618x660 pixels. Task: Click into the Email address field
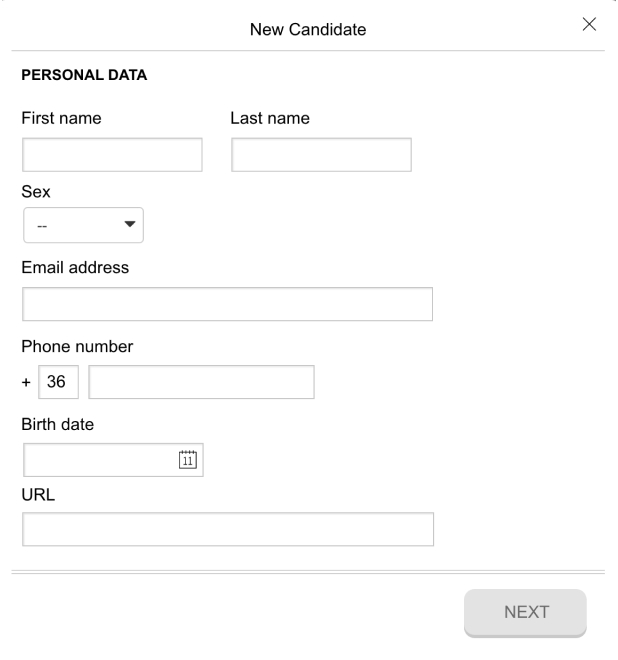[x=227, y=304]
